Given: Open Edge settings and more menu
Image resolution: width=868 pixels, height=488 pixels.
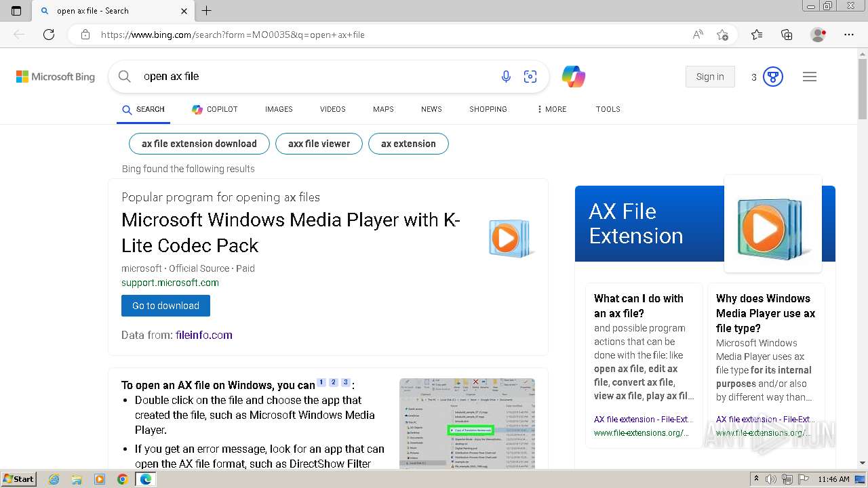Looking at the screenshot, I should click(849, 35).
